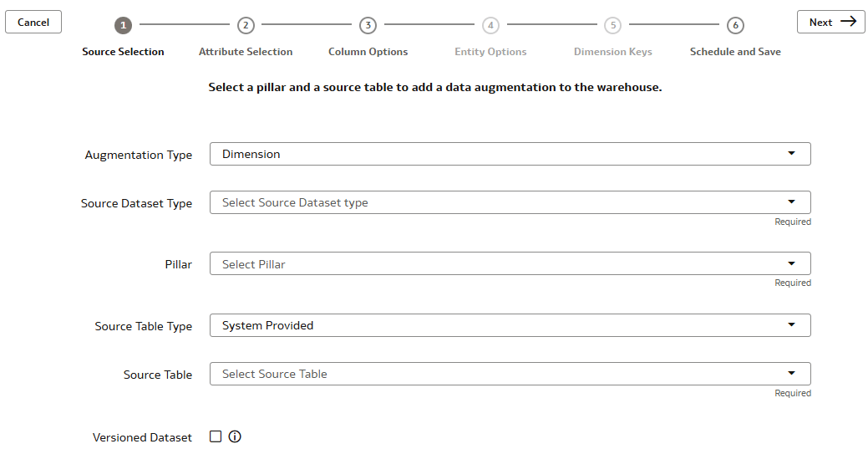
Task: Click step 3 Column Options circle
Action: [368, 25]
